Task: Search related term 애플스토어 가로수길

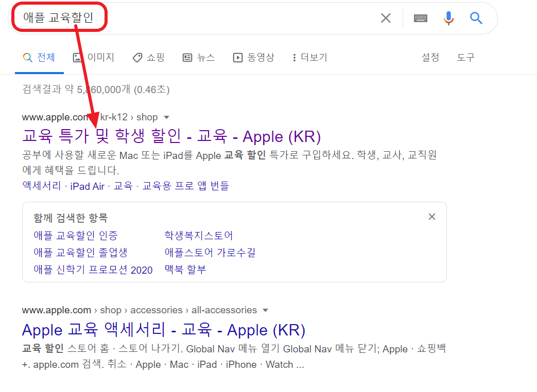Action: 210,253
